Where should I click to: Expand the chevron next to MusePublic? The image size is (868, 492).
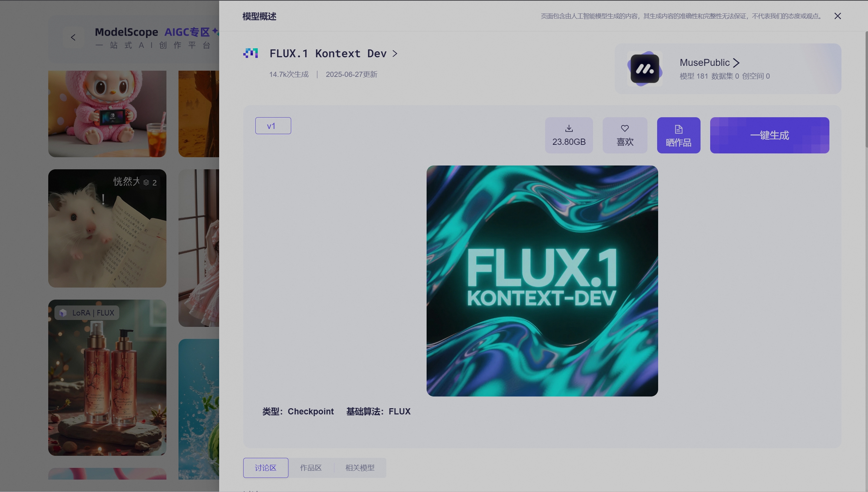point(736,63)
